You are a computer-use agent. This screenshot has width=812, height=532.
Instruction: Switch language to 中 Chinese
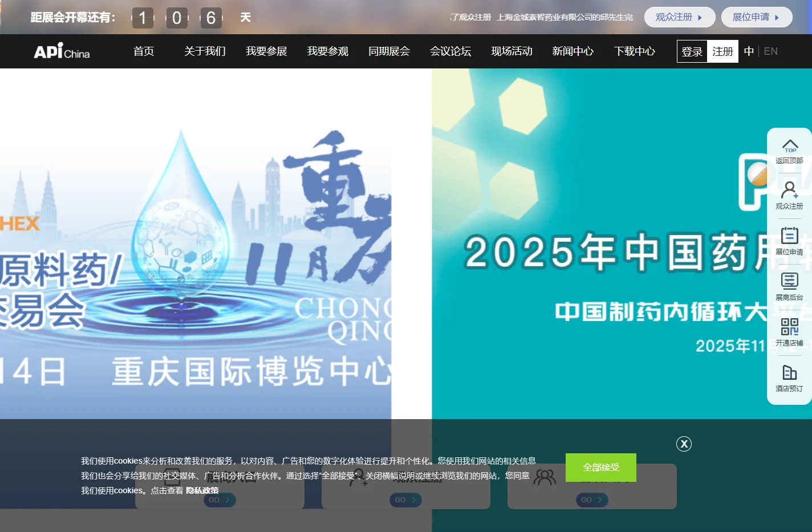click(x=749, y=51)
